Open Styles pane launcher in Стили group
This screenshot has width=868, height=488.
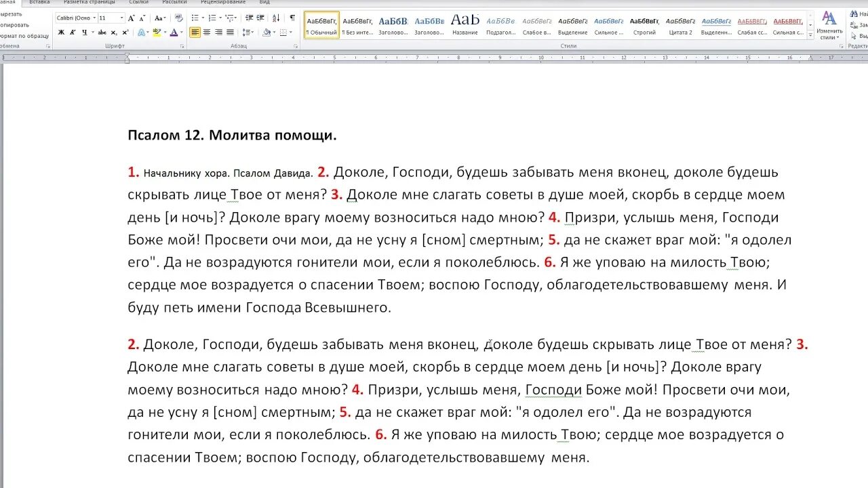tap(842, 46)
